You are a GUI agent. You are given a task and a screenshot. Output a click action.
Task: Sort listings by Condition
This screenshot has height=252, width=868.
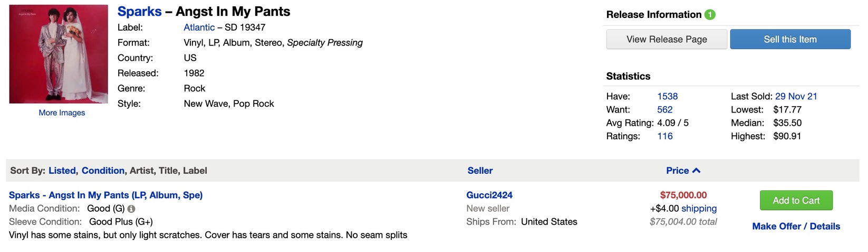103,171
